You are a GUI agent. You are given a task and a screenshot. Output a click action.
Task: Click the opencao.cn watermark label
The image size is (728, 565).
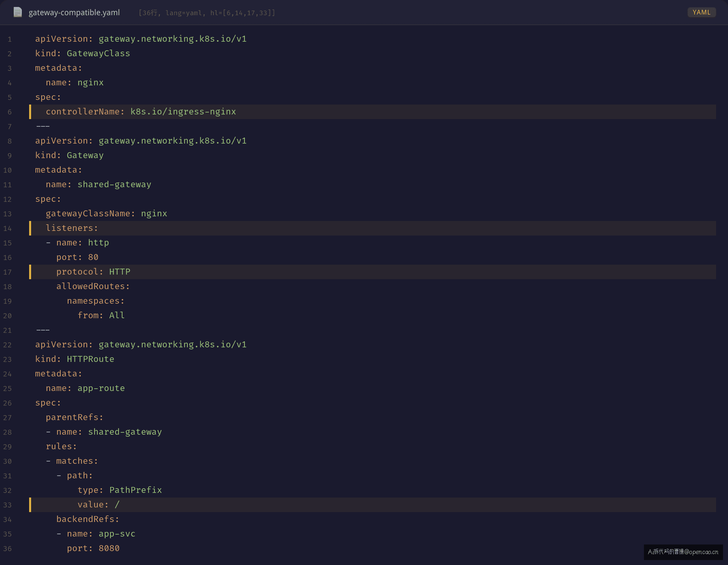(x=683, y=552)
